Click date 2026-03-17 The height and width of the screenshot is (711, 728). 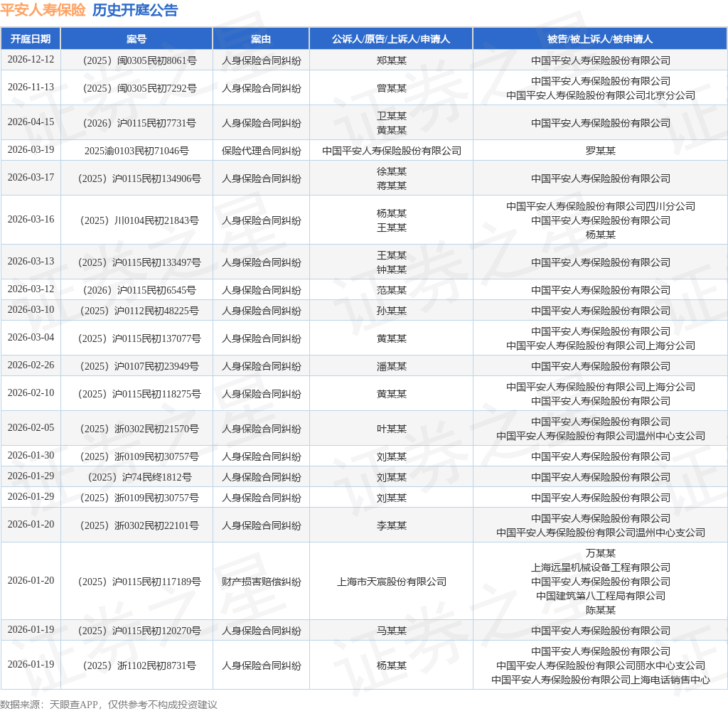(31, 178)
